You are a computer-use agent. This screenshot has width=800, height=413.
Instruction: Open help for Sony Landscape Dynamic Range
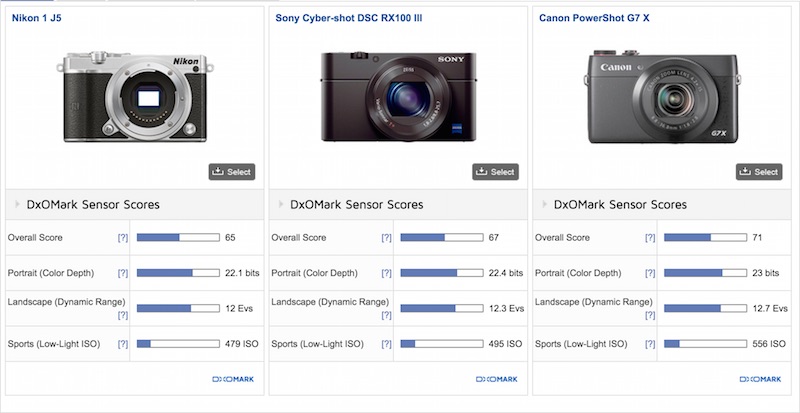tap(386, 315)
